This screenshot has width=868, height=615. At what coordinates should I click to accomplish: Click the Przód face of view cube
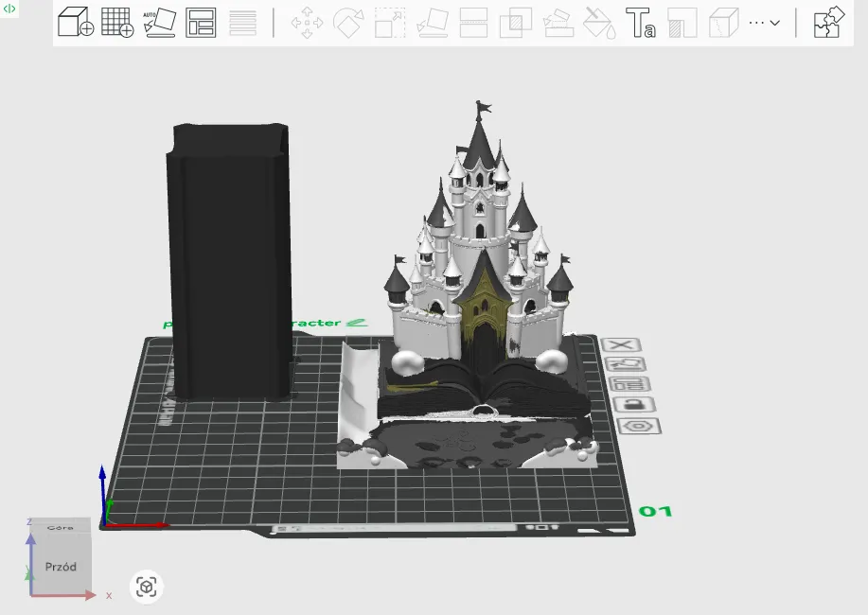pyautogui.click(x=61, y=567)
